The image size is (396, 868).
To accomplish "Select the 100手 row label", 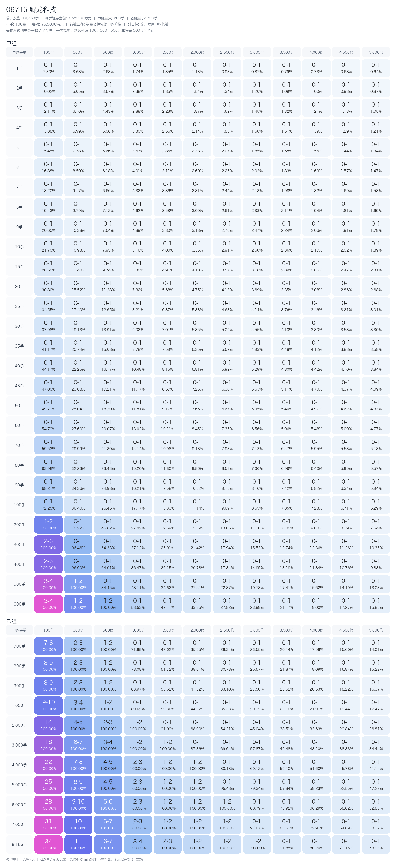I will (x=20, y=505).
